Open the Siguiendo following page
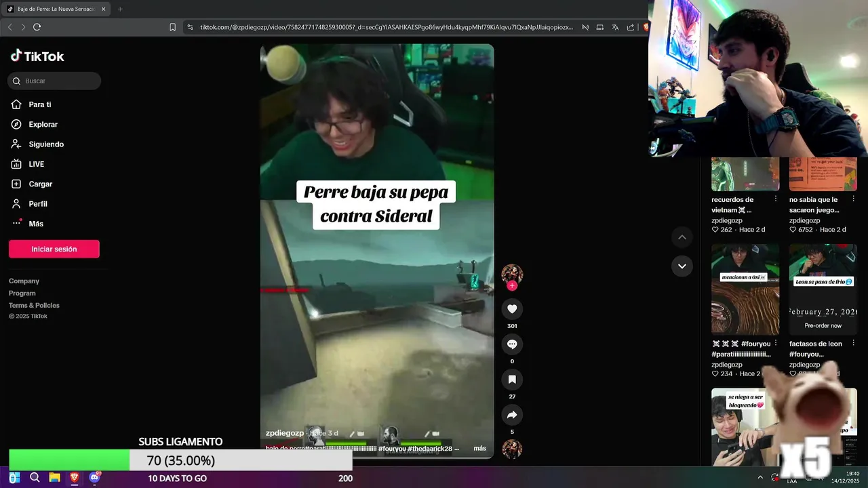This screenshot has width=868, height=488. 45,144
